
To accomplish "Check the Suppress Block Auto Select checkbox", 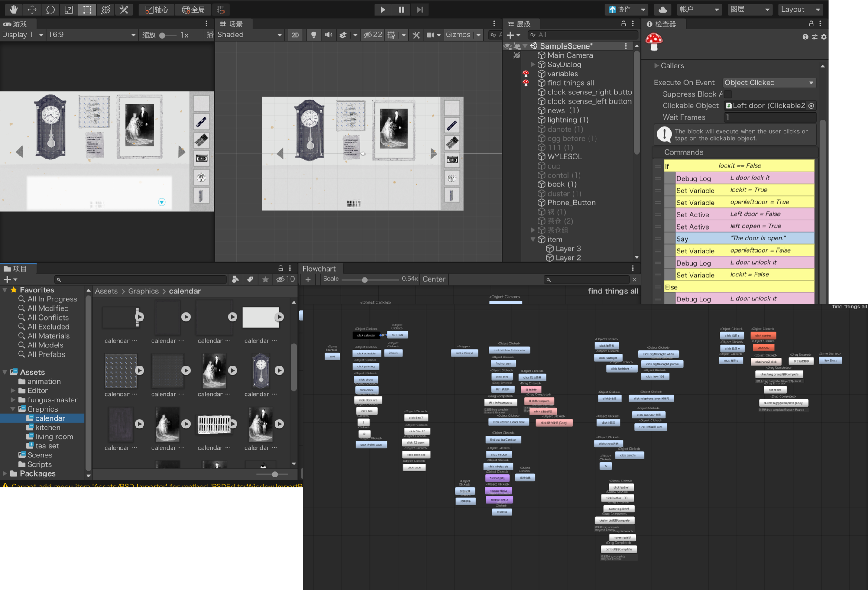I will [x=728, y=94].
